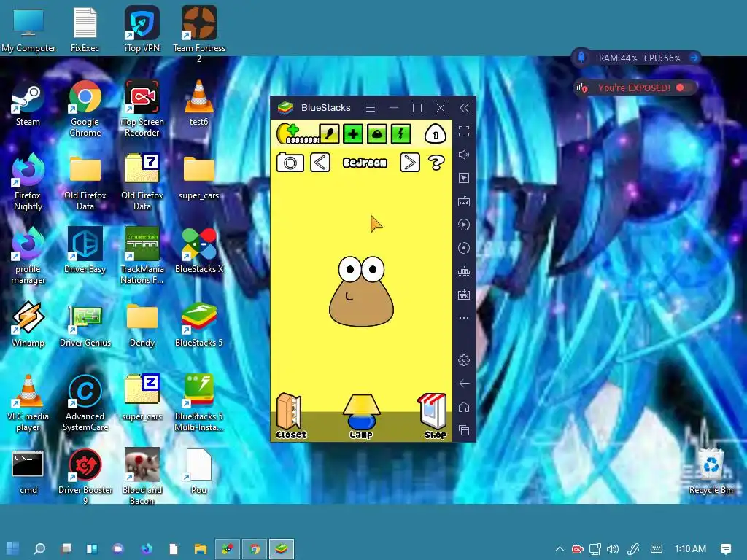Select the Winamp desktop shortcut
This screenshot has height=560, width=747.
pos(28,324)
